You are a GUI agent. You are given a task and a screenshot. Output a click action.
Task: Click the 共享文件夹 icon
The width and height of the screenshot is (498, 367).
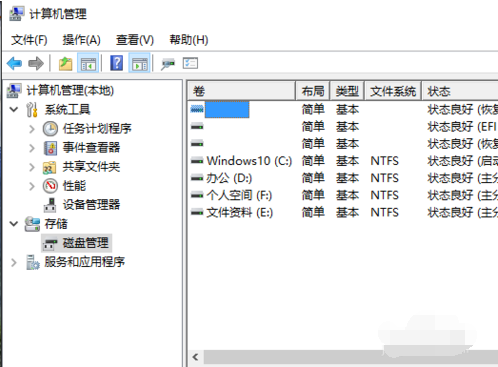point(50,167)
